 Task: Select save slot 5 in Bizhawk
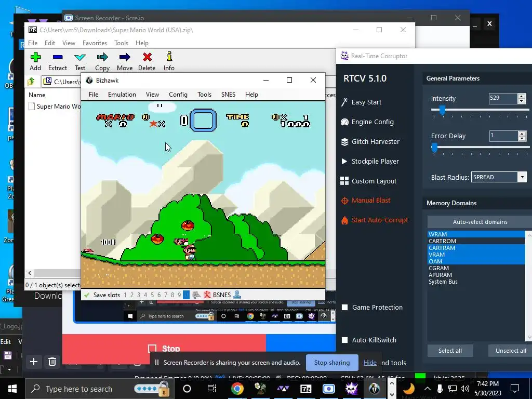[152, 295]
